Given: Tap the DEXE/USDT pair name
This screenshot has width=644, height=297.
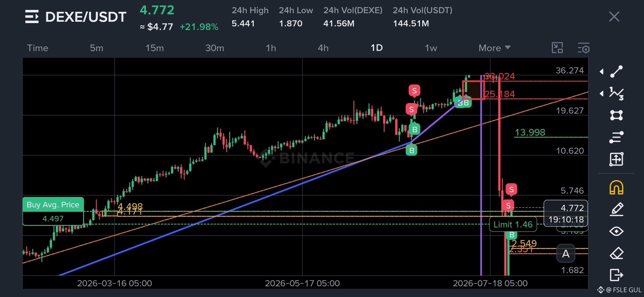Looking at the screenshot, I should tap(86, 17).
